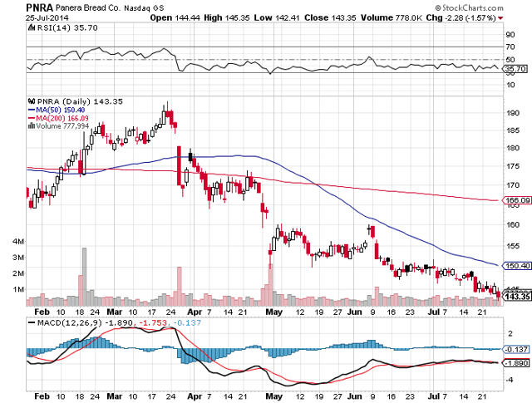
Task: Click the 190 price axis label
Action: point(513,113)
